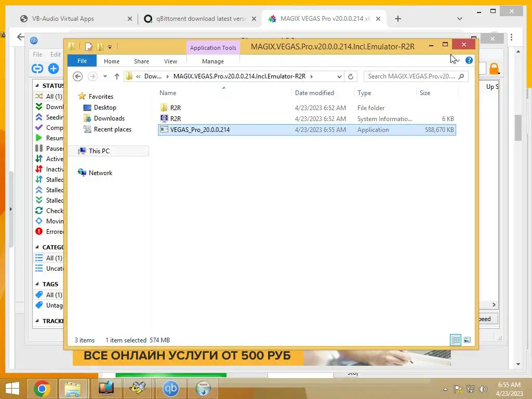
Task: Open address bar history dropdown
Action: point(339,77)
